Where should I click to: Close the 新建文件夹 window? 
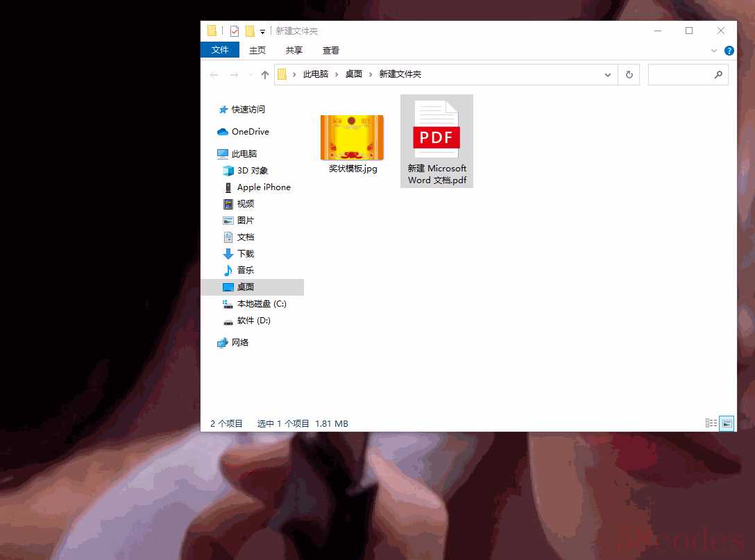[721, 31]
